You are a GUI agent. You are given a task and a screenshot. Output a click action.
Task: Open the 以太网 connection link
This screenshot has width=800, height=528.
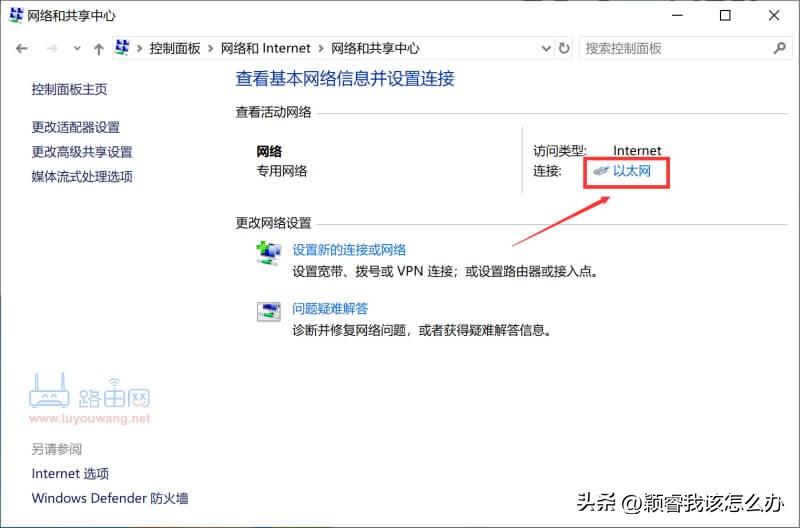pyautogui.click(x=632, y=170)
